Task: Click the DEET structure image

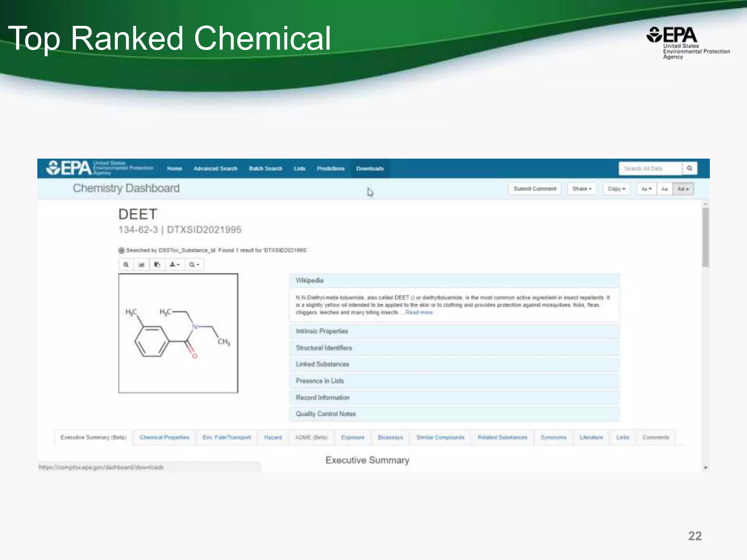Action: 178,333
